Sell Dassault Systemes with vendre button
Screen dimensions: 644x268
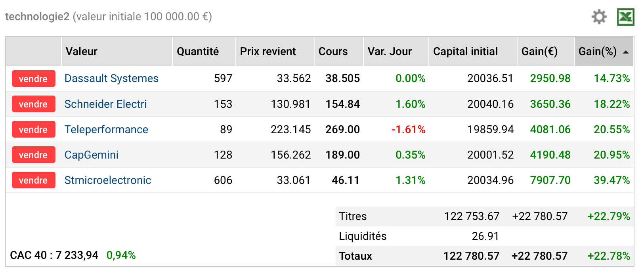pyautogui.click(x=33, y=78)
